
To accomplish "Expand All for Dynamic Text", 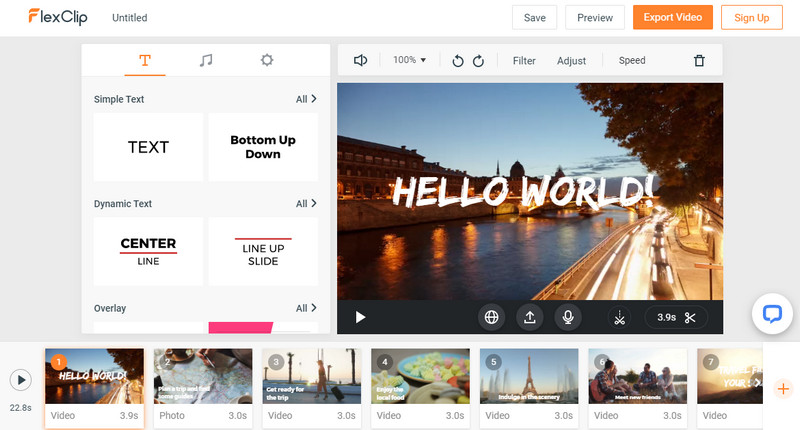I will point(306,204).
